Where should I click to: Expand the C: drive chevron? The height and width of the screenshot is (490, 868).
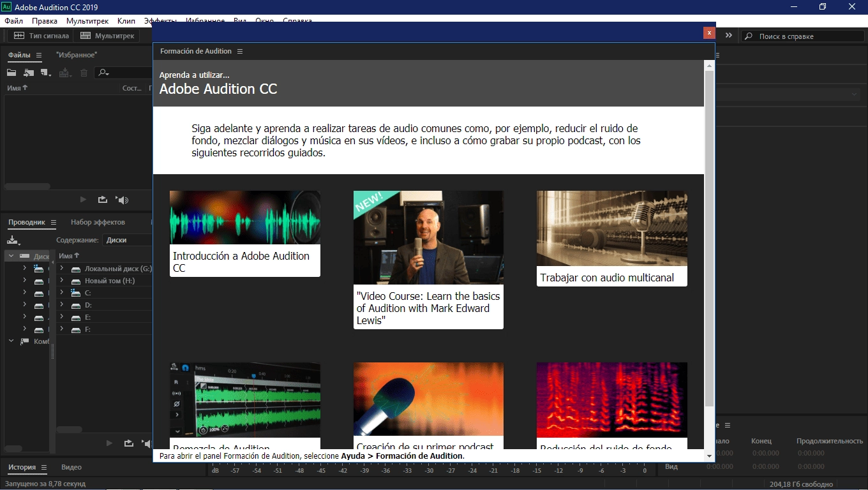pyautogui.click(x=62, y=293)
